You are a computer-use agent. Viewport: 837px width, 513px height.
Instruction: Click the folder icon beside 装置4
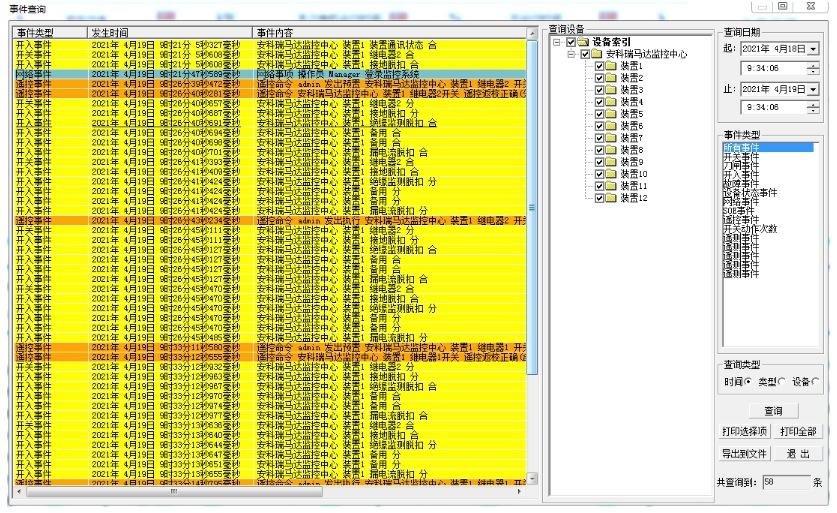click(x=611, y=102)
